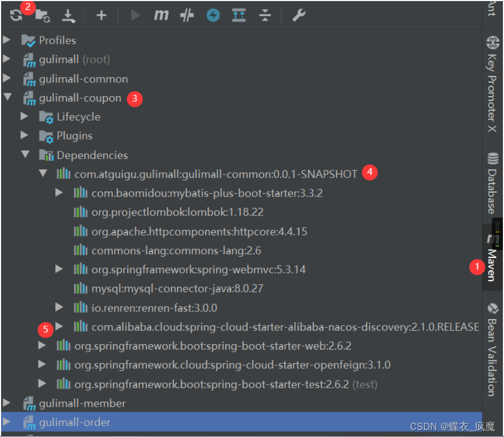Click library icon beside mysql-connector-java:8.0.27

tap(81, 288)
